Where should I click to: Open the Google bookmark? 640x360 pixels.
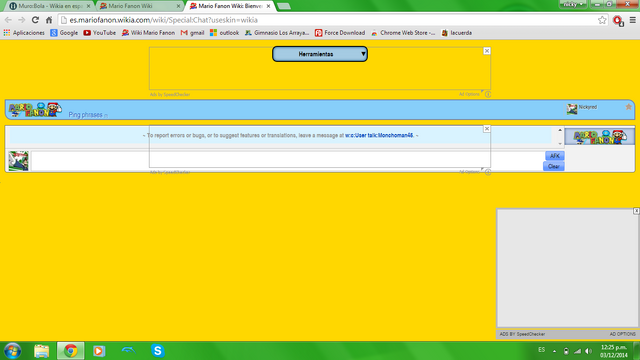click(64, 33)
